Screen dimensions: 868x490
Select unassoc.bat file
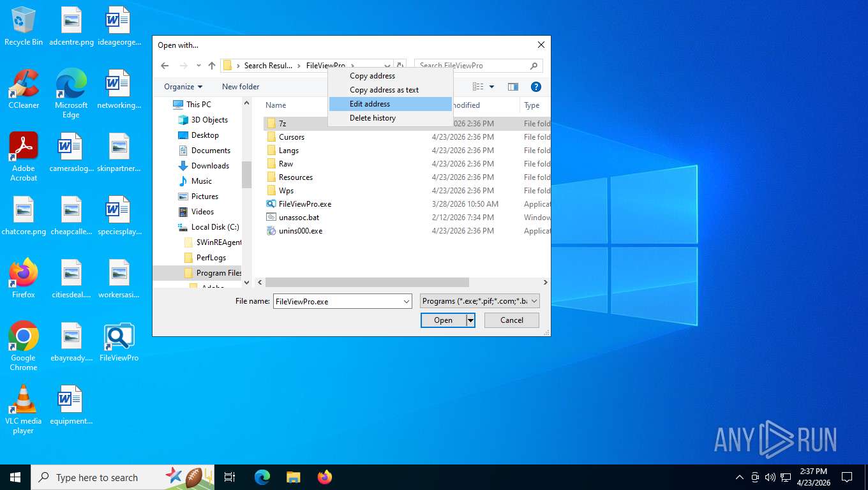pos(299,218)
